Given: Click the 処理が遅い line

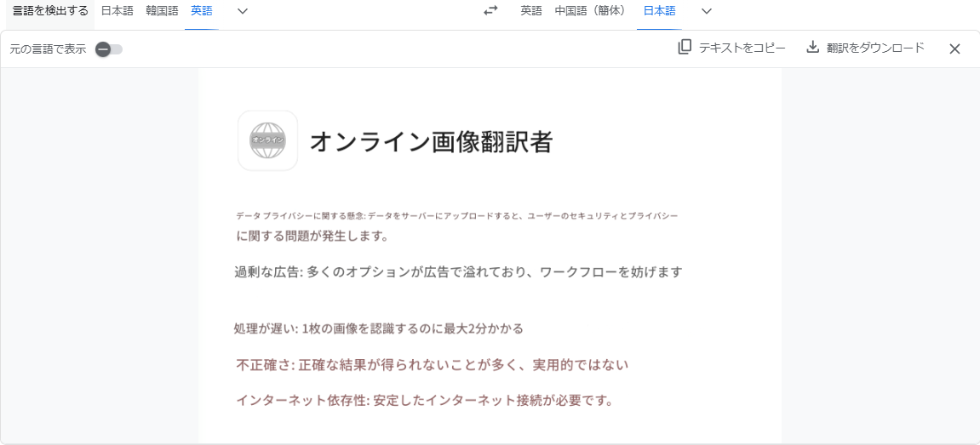Looking at the screenshot, I should tap(378, 328).
